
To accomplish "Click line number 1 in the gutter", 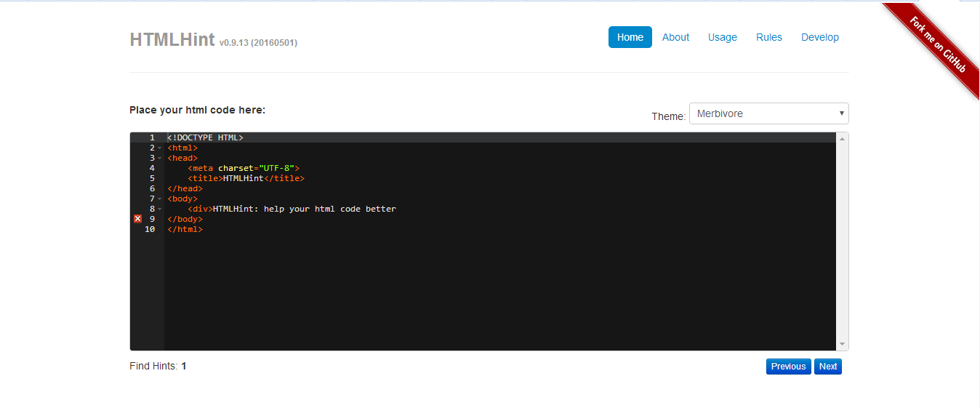I will (153, 137).
